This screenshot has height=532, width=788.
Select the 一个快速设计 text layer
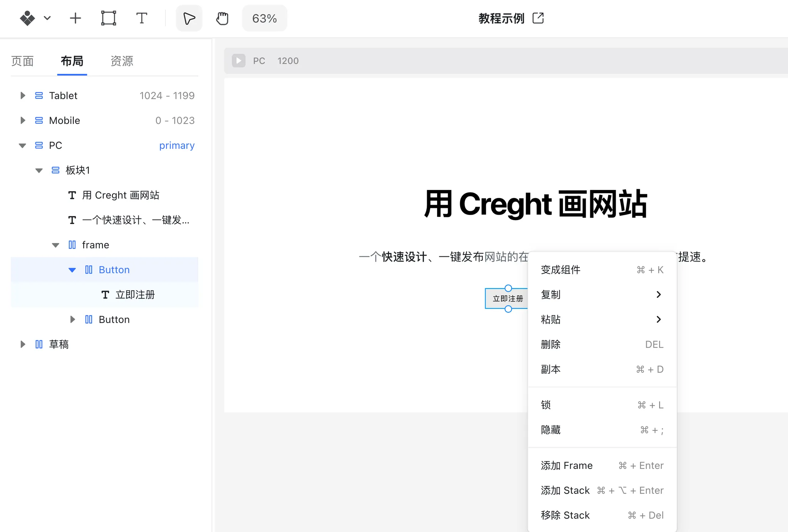pyautogui.click(x=105, y=220)
